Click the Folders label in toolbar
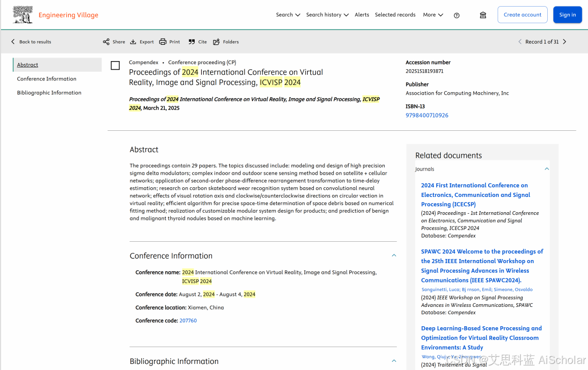Screen dimensions: 588x370 pyautogui.click(x=231, y=42)
